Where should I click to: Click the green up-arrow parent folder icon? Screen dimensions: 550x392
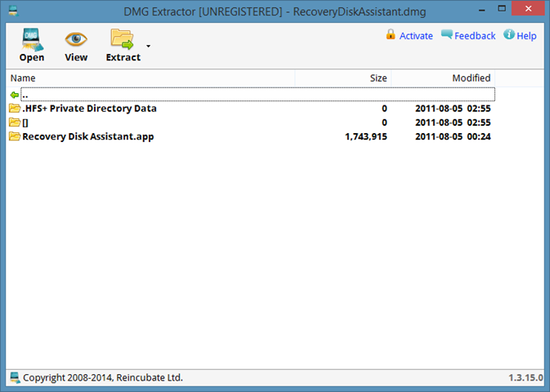pyautogui.click(x=14, y=94)
